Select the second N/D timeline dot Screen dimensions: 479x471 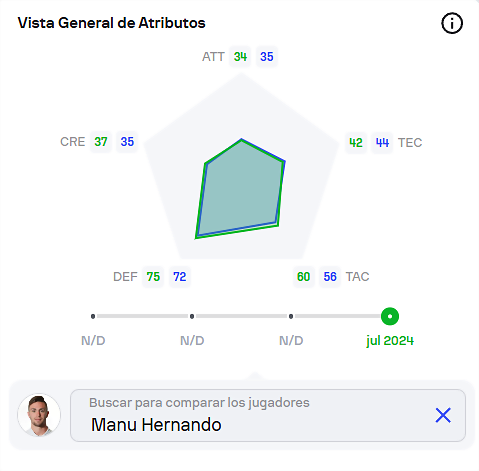(192, 316)
